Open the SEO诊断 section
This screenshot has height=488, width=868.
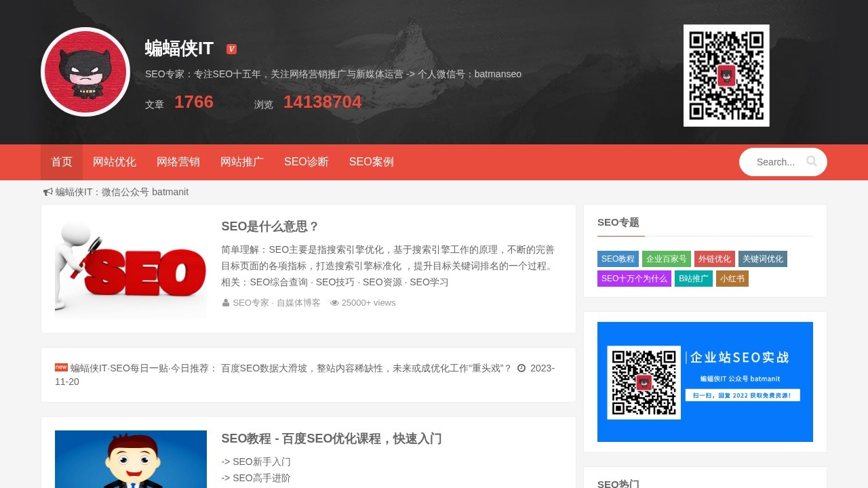pyautogui.click(x=307, y=162)
